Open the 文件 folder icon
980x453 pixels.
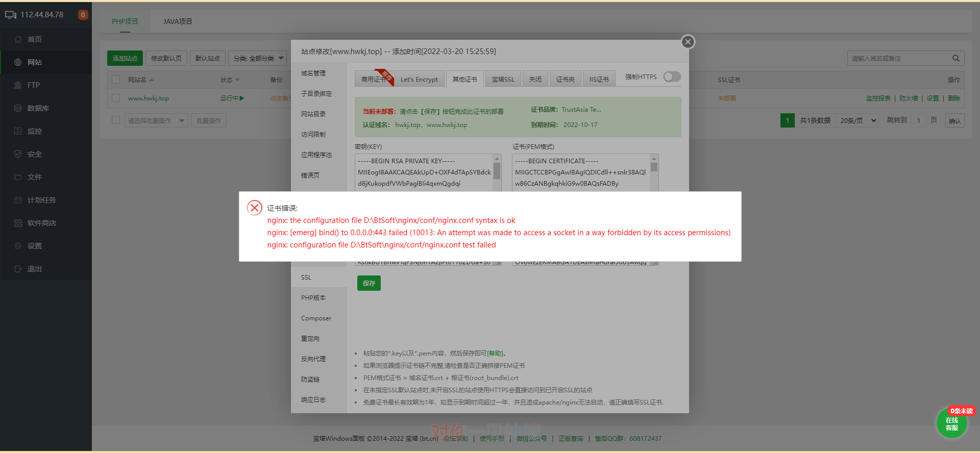(18, 177)
